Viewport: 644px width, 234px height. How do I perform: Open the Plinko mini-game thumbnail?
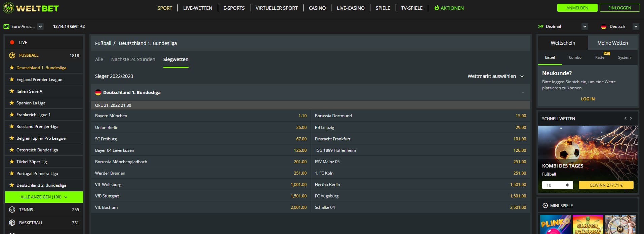(555, 224)
